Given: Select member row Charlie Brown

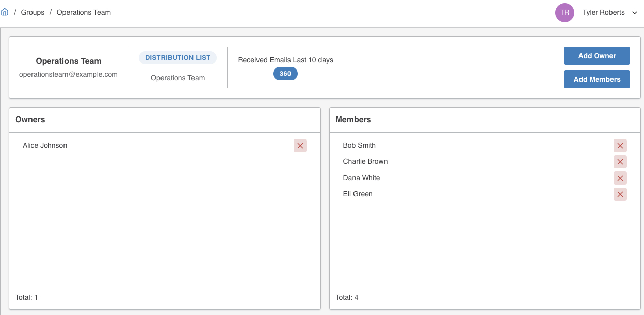Looking at the screenshot, I should coord(485,162).
